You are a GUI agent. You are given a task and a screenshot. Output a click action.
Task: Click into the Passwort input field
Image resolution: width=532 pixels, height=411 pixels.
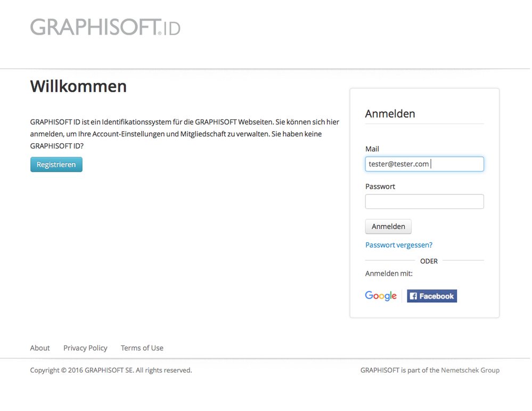[424, 202]
